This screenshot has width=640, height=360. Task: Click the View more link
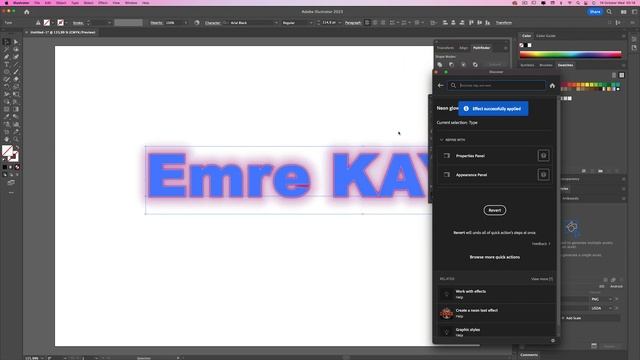542,279
